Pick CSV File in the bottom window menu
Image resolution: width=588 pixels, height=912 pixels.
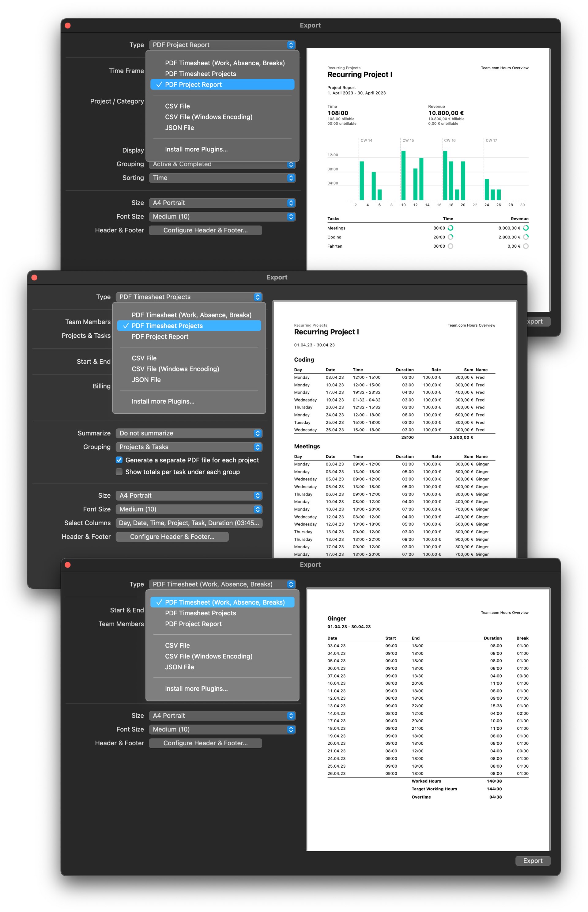click(222, 646)
